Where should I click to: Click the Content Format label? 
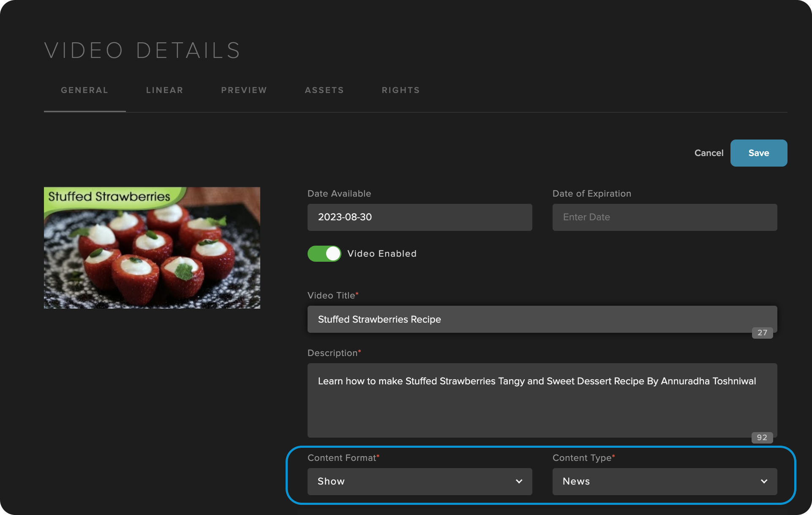[x=343, y=458]
